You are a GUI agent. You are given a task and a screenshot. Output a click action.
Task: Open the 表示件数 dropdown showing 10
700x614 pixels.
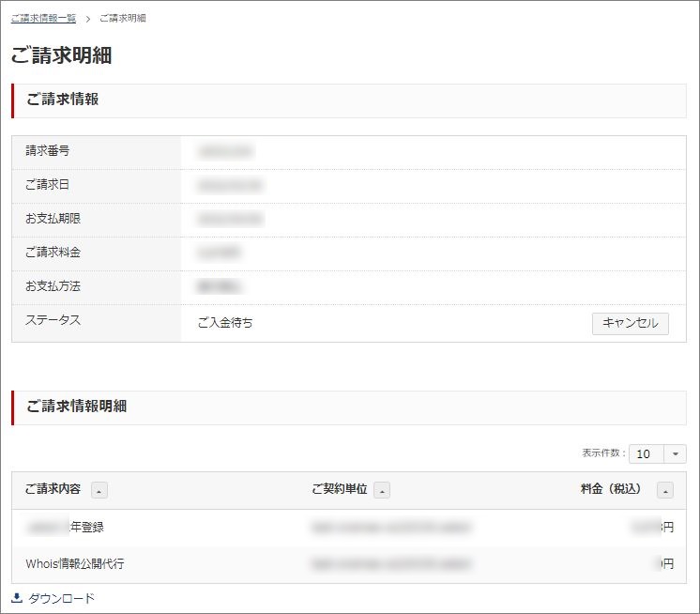(647, 453)
